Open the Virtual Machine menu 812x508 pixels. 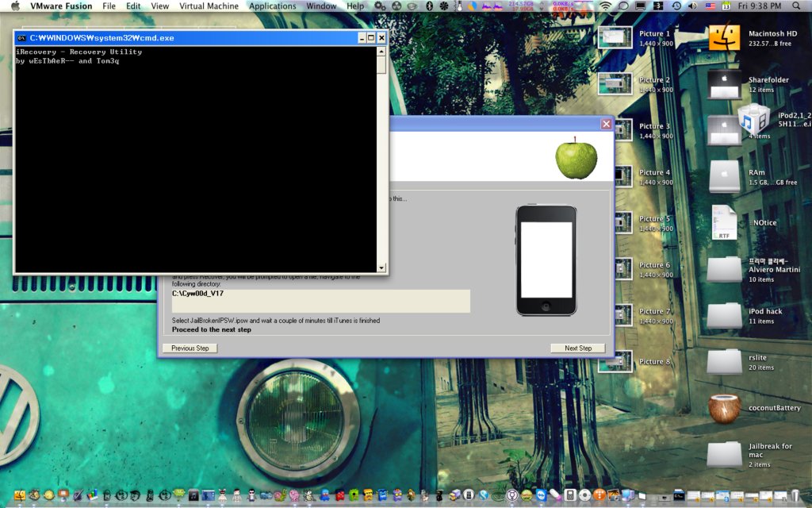[x=209, y=6]
